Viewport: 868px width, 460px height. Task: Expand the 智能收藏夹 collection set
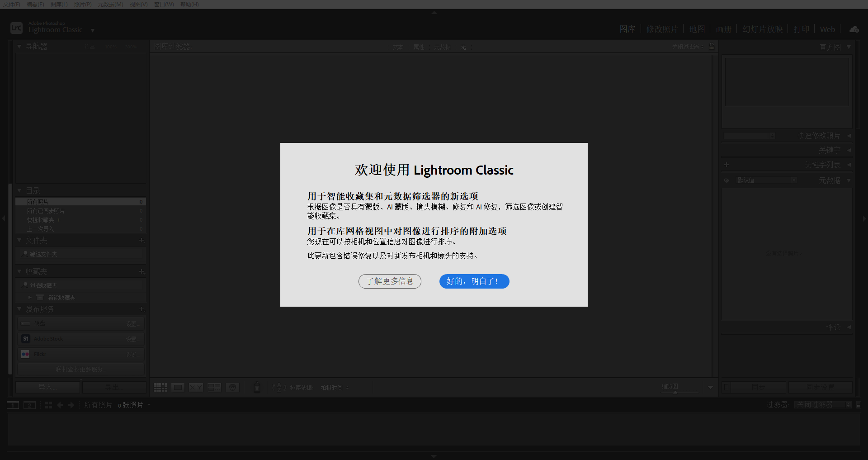click(30, 298)
